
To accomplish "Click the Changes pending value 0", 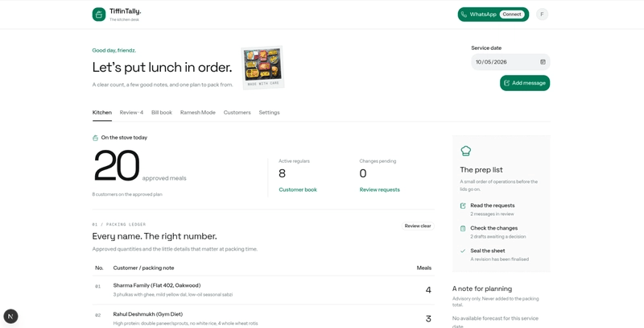I will [x=363, y=173].
